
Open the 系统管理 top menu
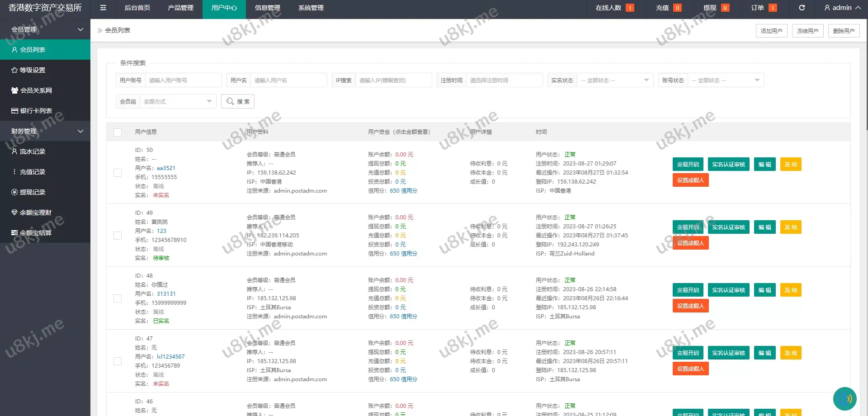(x=311, y=8)
